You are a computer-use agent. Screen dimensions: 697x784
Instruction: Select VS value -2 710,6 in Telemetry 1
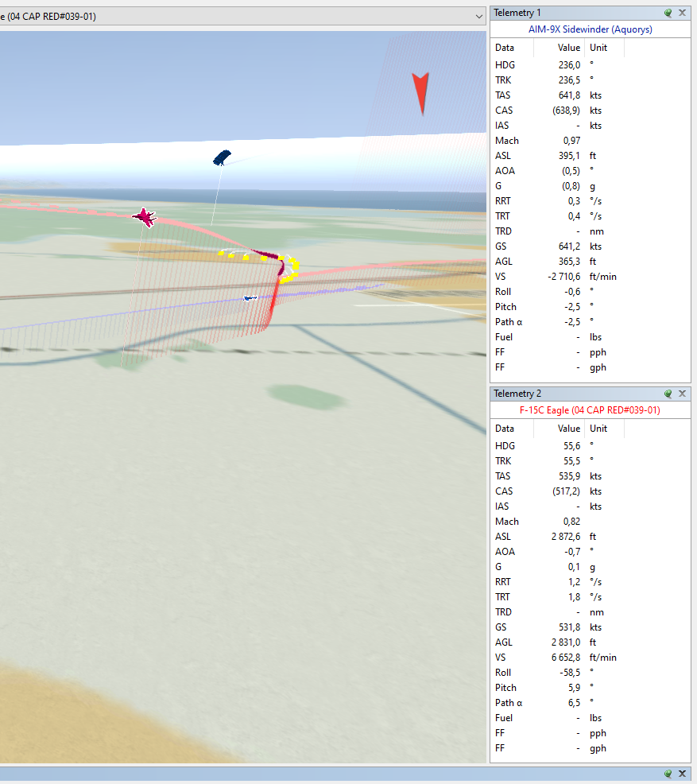564,277
